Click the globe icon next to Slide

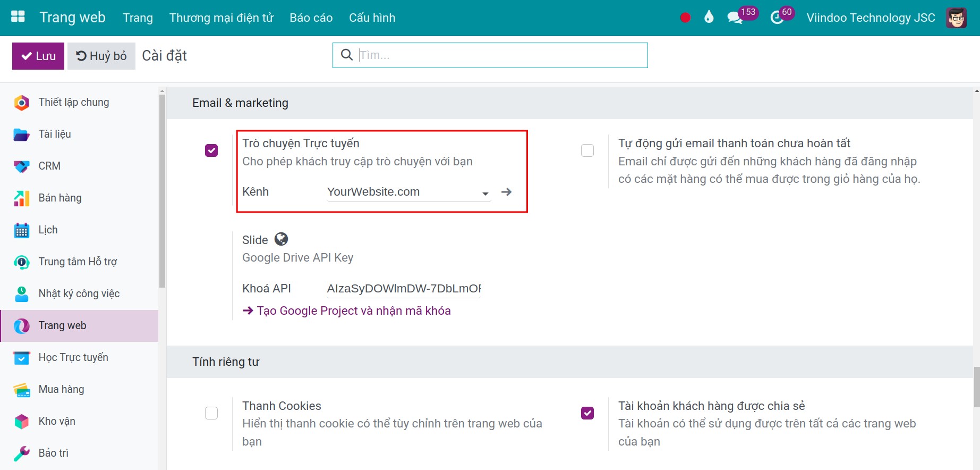(x=281, y=239)
